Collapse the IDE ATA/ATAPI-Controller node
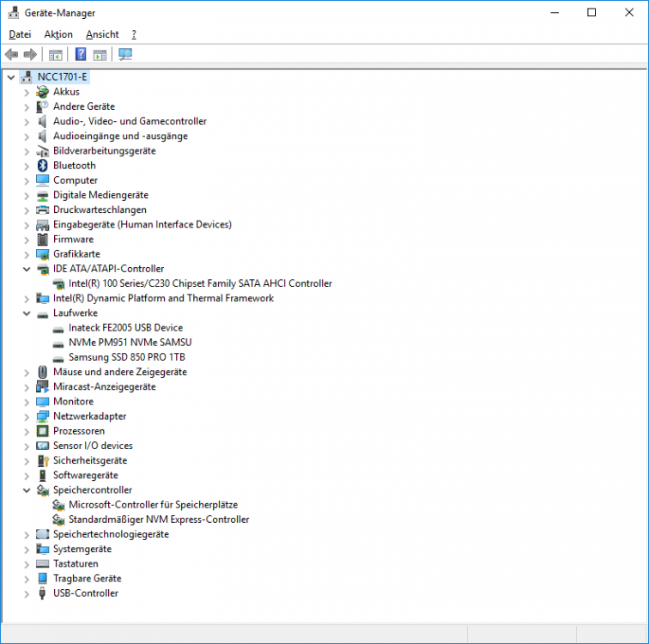Viewport: 649px width, 644px height. [x=27, y=269]
